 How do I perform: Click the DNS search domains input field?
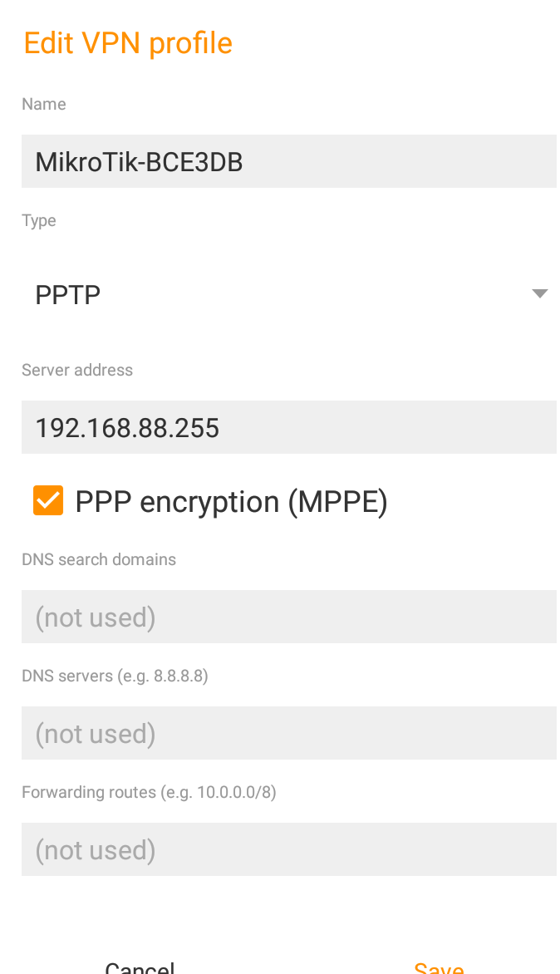pyautogui.click(x=288, y=617)
